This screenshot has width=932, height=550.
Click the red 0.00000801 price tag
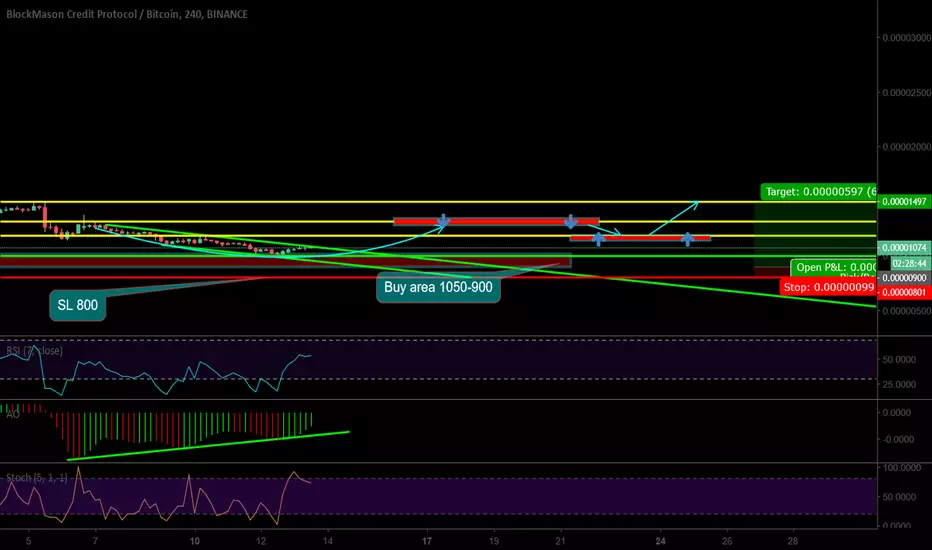click(903, 292)
